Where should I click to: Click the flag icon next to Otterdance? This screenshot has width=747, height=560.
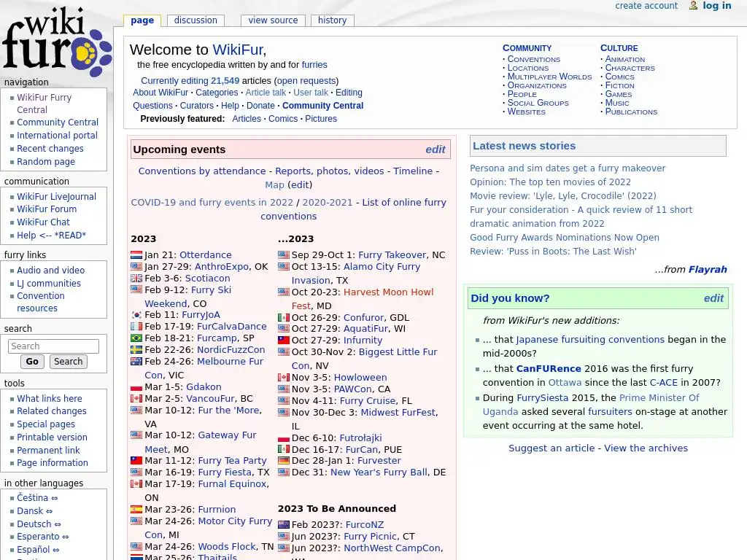[x=136, y=255]
